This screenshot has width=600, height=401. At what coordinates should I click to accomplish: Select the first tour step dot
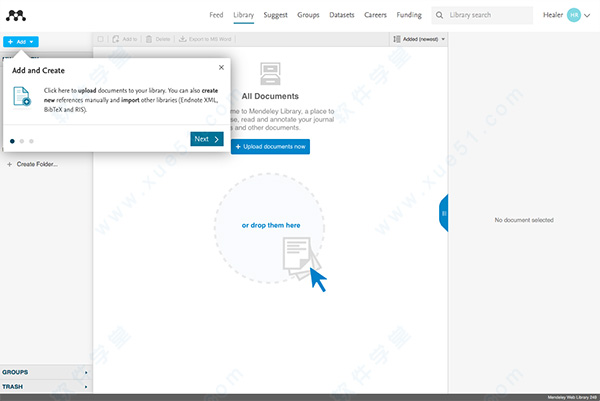tap(12, 141)
